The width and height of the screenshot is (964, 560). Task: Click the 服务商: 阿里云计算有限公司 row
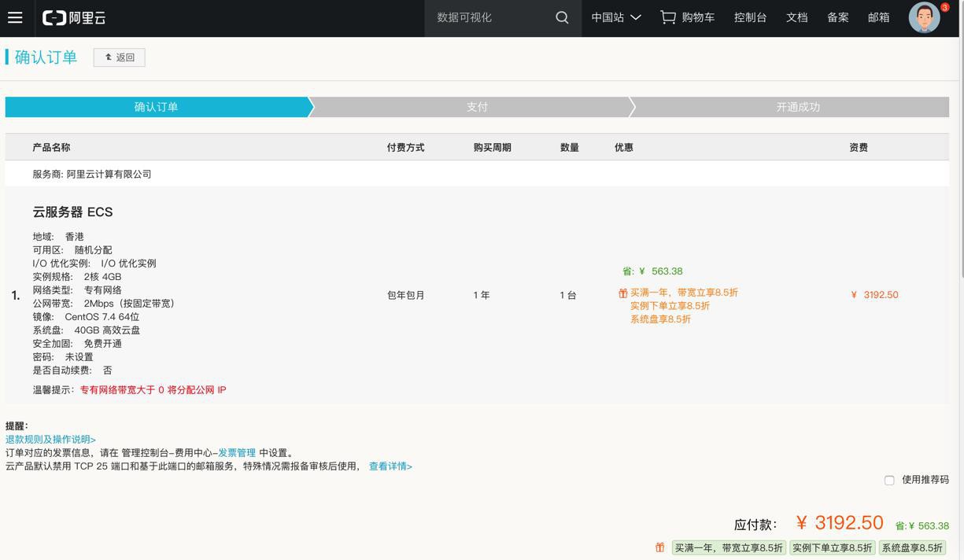point(477,174)
